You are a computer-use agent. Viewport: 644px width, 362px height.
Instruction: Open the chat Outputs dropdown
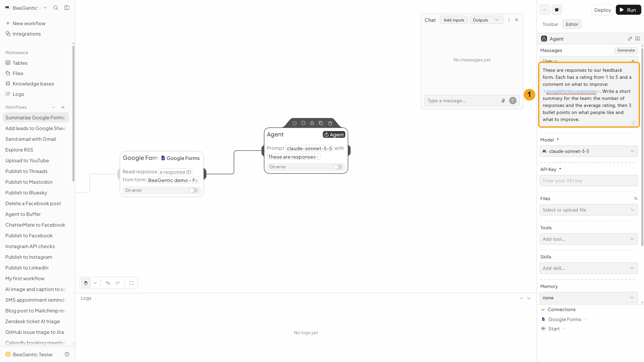pyautogui.click(x=486, y=20)
